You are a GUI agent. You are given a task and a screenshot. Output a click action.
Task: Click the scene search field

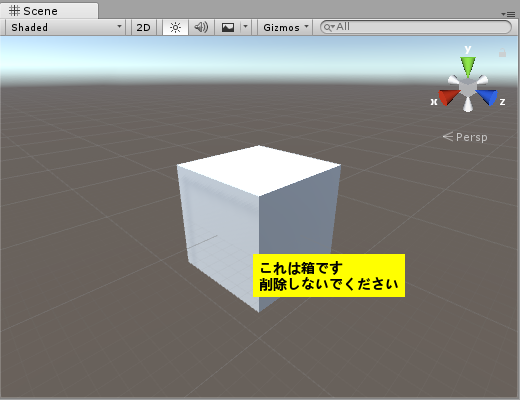(416, 27)
